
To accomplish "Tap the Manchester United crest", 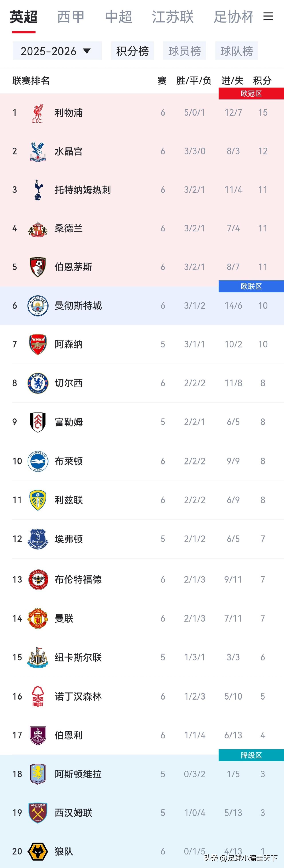I will [x=38, y=618].
